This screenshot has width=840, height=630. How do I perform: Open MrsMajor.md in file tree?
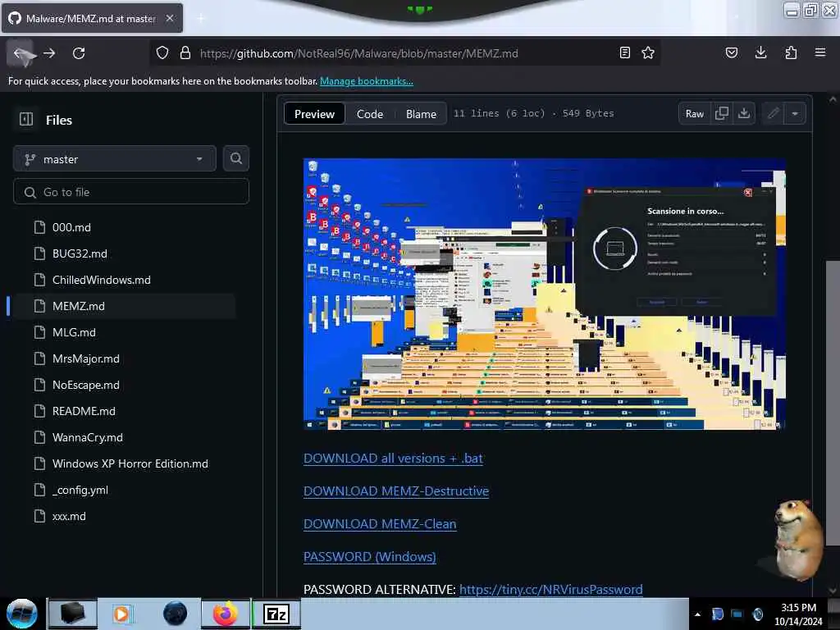tap(85, 358)
